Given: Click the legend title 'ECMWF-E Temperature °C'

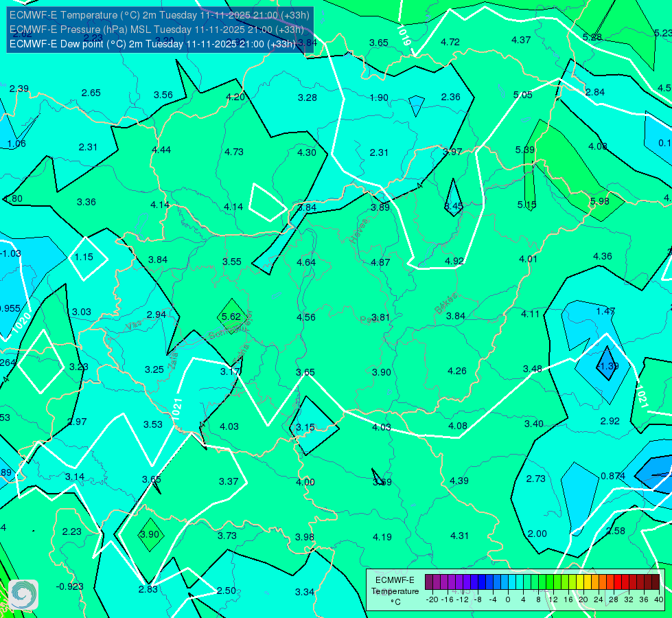Looking at the screenshot, I should 395,591.
